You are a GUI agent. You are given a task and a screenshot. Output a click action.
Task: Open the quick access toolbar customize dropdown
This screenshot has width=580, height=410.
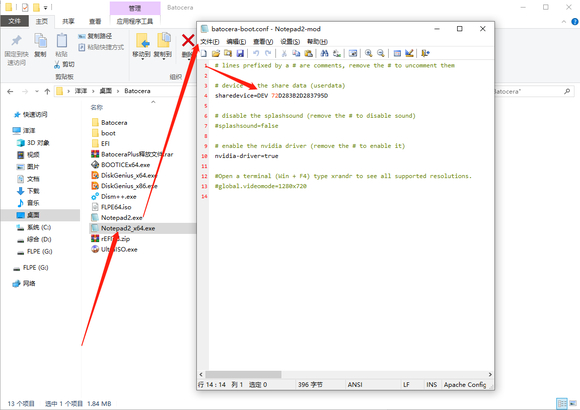pos(45,7)
